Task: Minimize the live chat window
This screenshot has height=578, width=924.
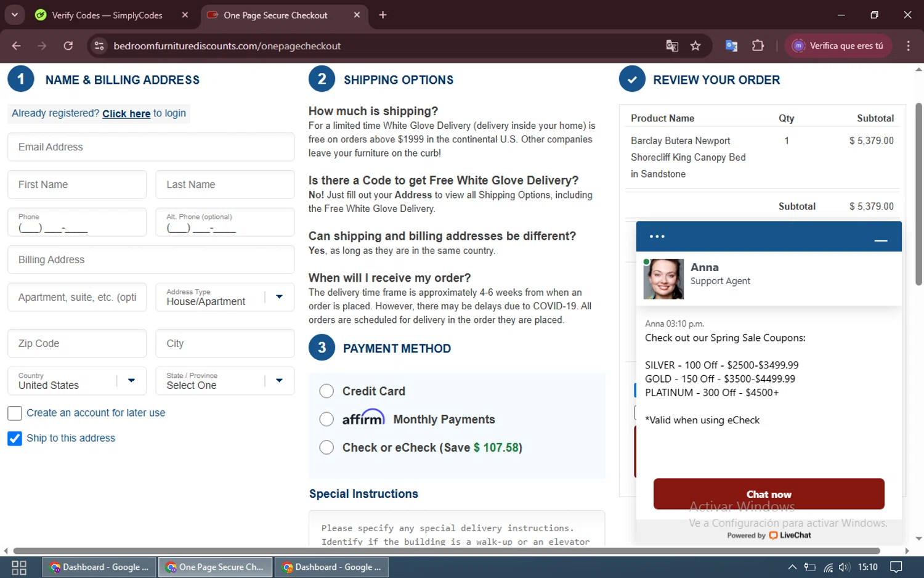Action: (881, 240)
